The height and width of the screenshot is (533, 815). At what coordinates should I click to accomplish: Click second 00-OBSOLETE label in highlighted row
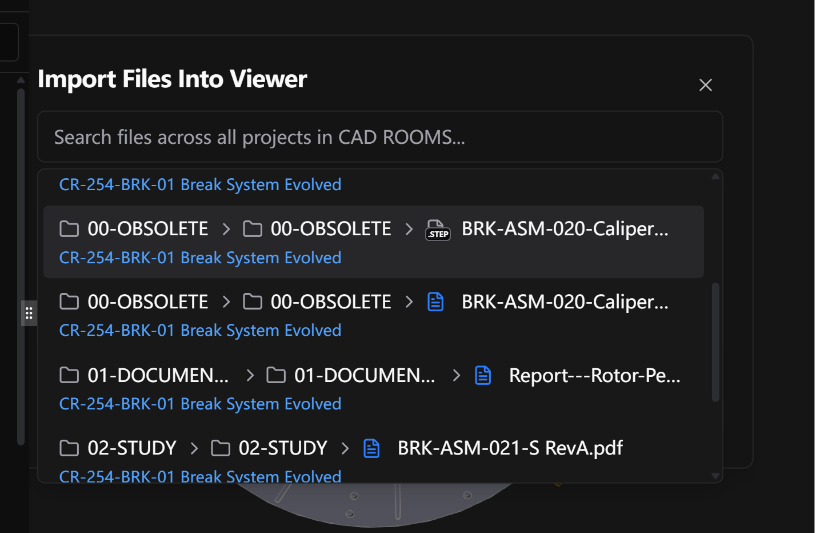(x=331, y=229)
